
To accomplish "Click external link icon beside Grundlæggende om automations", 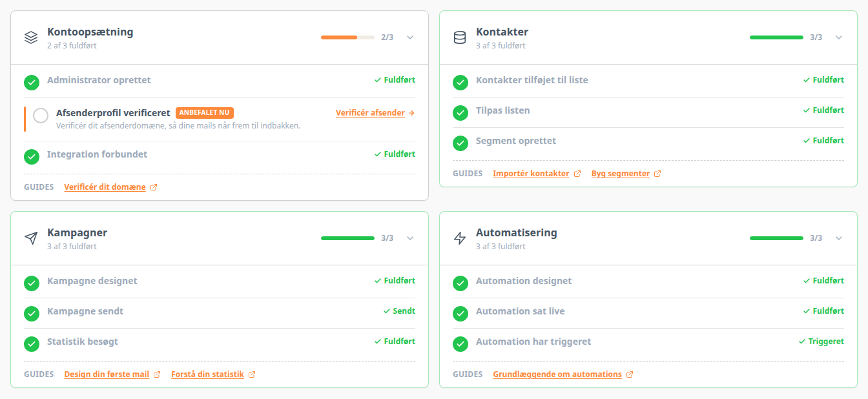I will tap(630, 374).
